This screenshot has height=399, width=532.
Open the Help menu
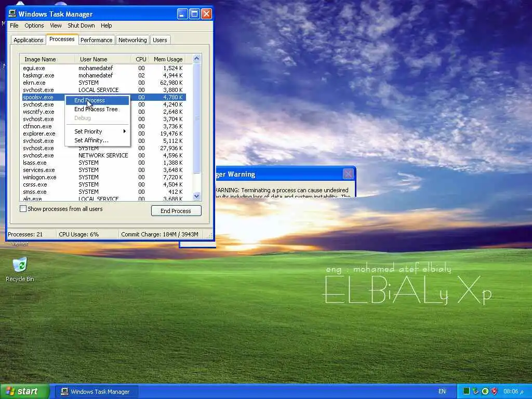pyautogui.click(x=106, y=25)
